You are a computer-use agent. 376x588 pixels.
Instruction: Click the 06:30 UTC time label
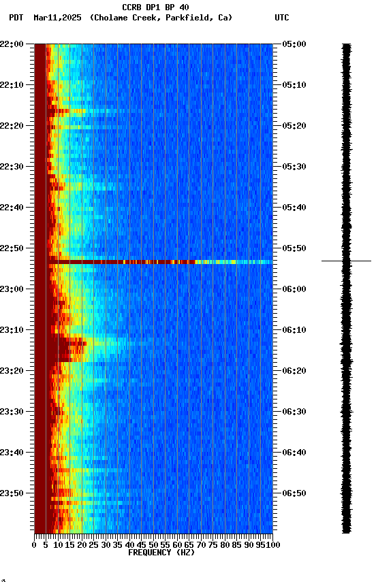(294, 412)
